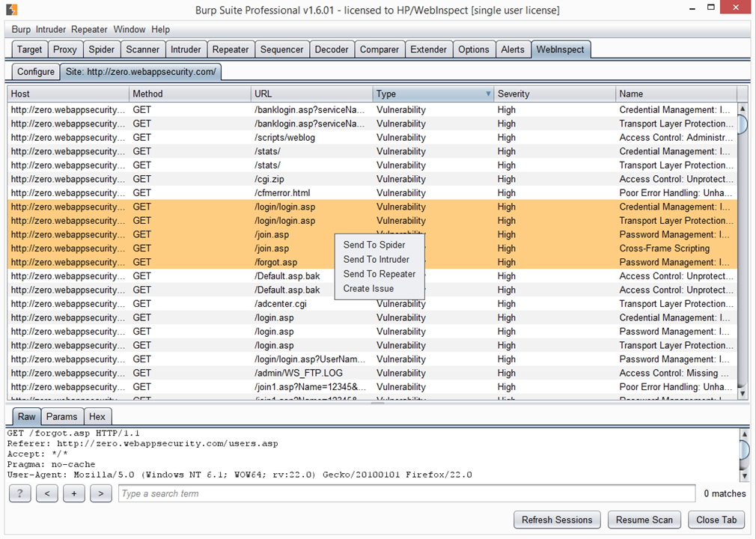
Task: Focus the search term input field
Action: tap(407, 493)
